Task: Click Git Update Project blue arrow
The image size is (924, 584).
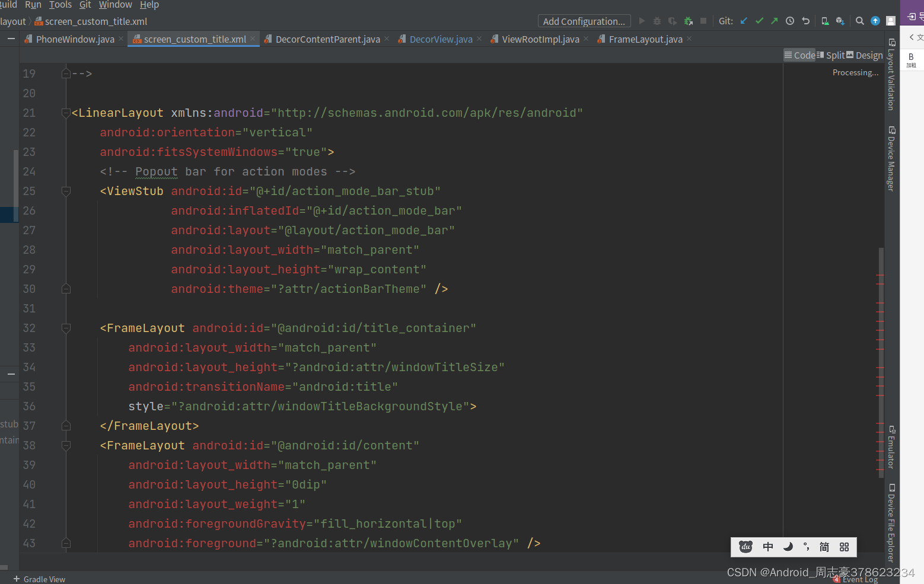Action: click(x=744, y=21)
